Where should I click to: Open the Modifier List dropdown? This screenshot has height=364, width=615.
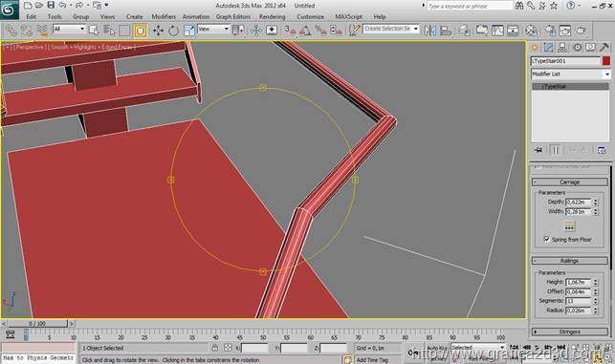point(571,74)
